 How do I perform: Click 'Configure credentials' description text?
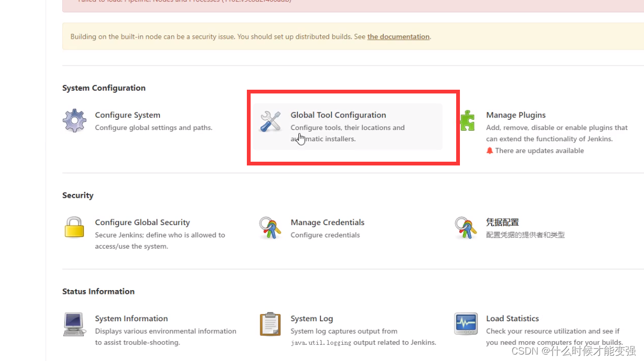pos(325,235)
